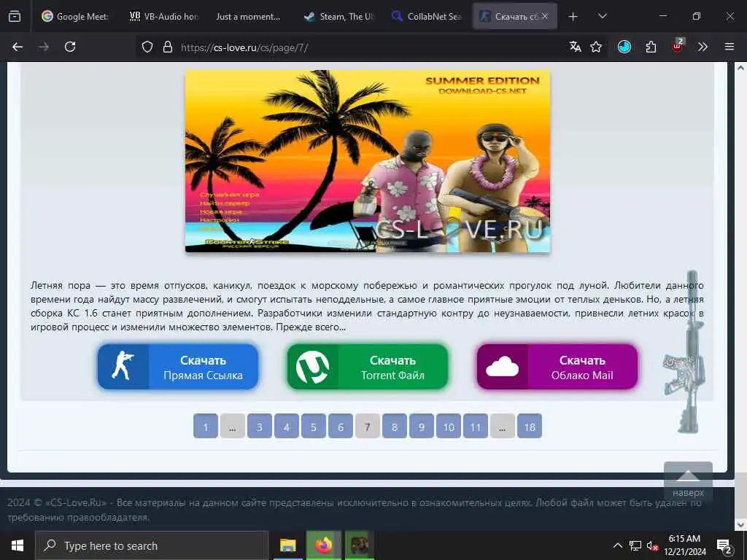Go to pagination page 1
Viewport: 747px width, 560px height.
pos(206,426)
